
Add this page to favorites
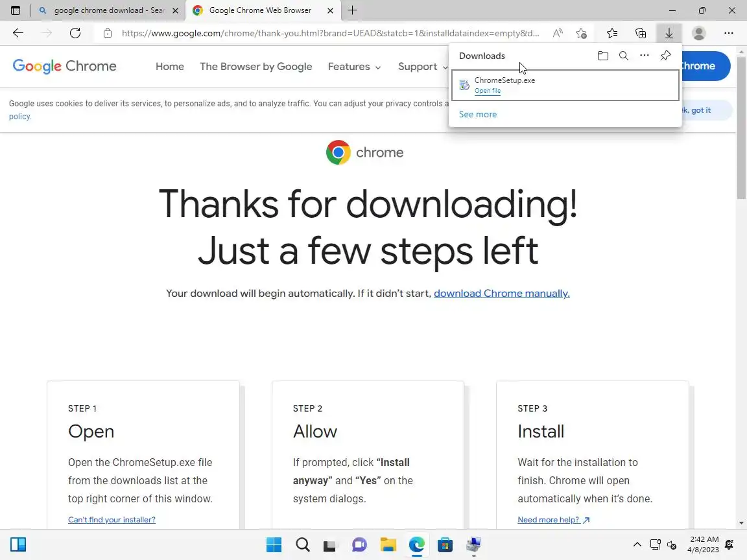point(581,33)
